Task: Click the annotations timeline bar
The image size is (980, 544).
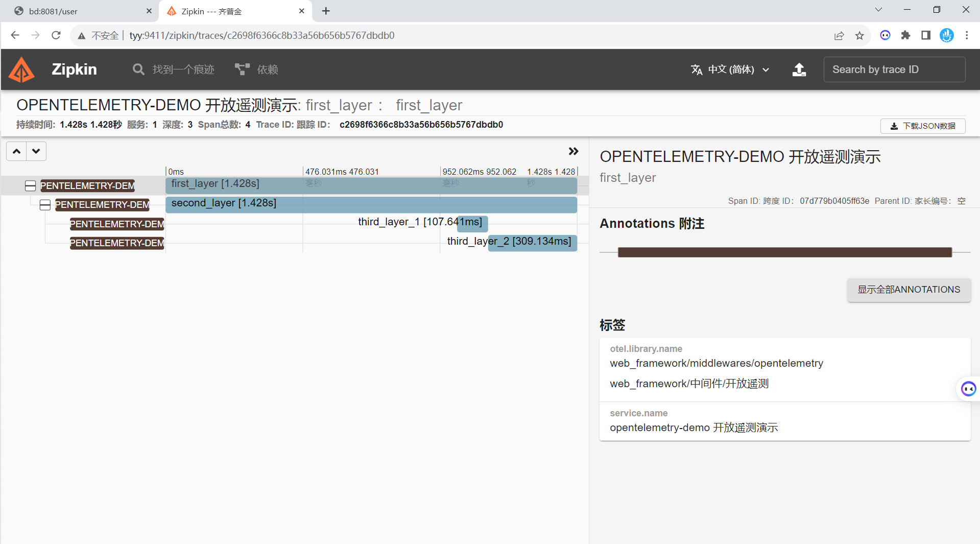Action: pos(785,252)
